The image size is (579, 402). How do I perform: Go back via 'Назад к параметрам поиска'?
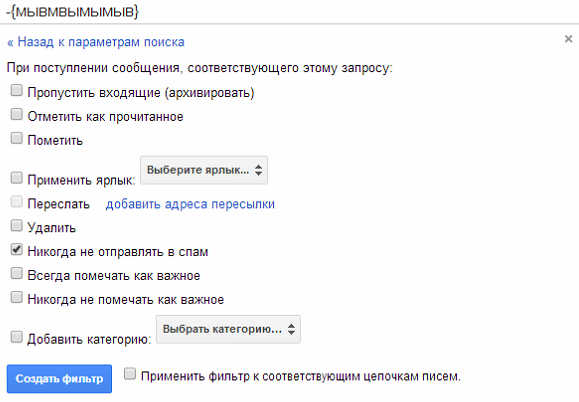(x=96, y=42)
